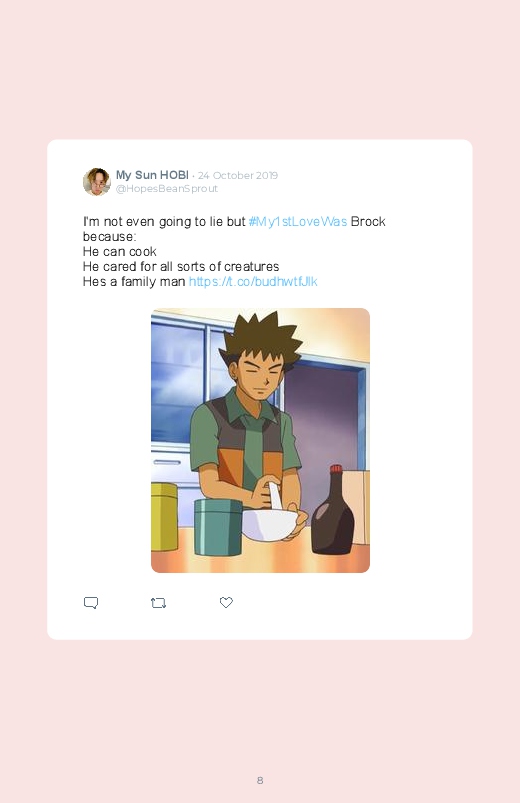The width and height of the screenshot is (520, 803).
Task: Open the My Sun HOBI profile avatar
Action: 97,181
